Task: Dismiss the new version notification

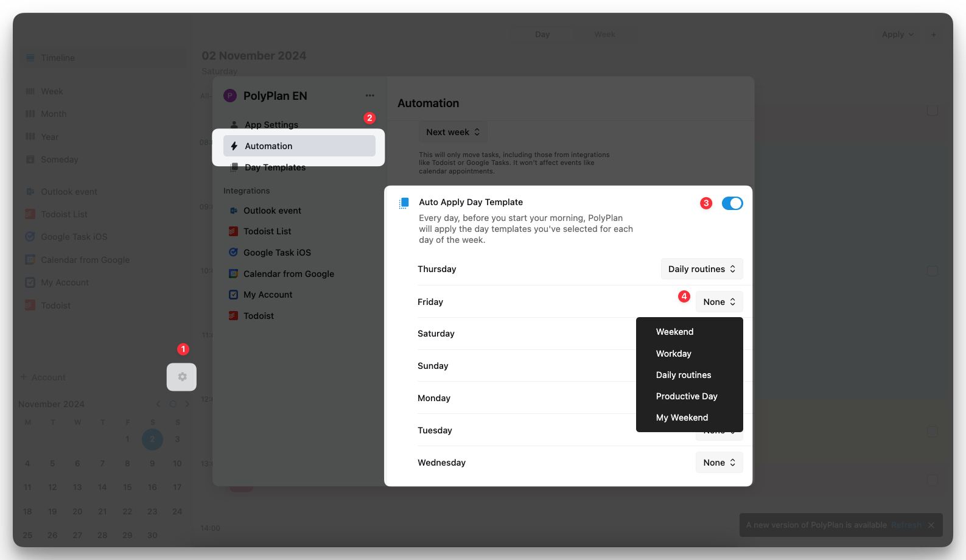Action: (x=931, y=525)
